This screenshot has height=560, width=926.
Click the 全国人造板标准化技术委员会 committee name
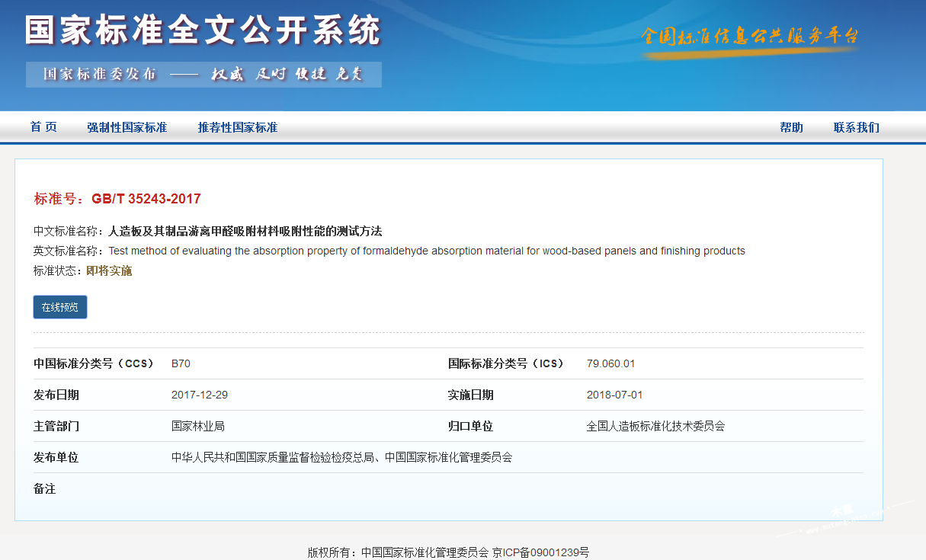point(655,426)
